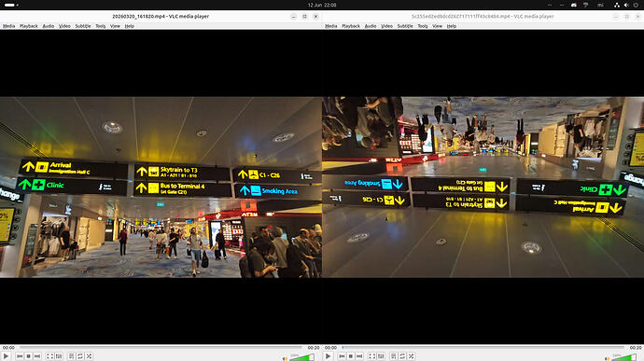Screen dimensions: 644x361
Task: Play the video in the left VLC window
Action: [6, 356]
